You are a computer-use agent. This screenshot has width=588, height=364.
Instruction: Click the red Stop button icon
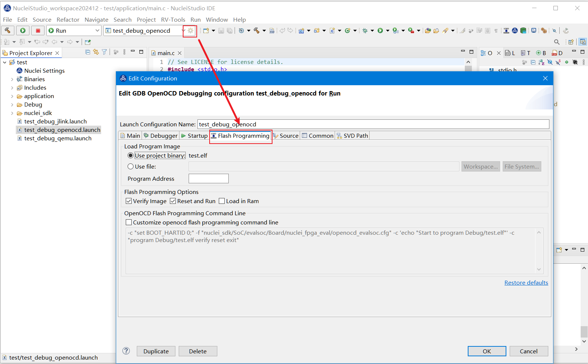[38, 30]
